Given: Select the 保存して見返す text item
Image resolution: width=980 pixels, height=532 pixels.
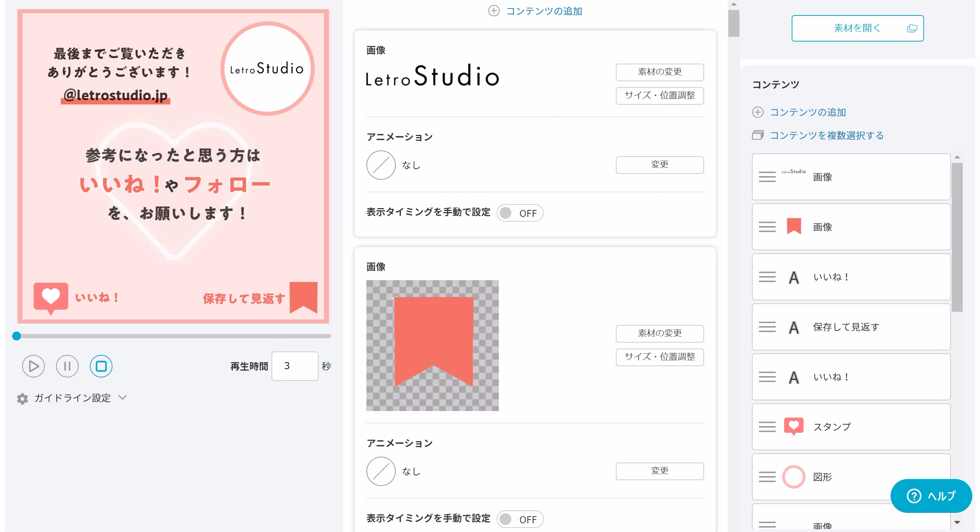Looking at the screenshot, I should coord(851,327).
